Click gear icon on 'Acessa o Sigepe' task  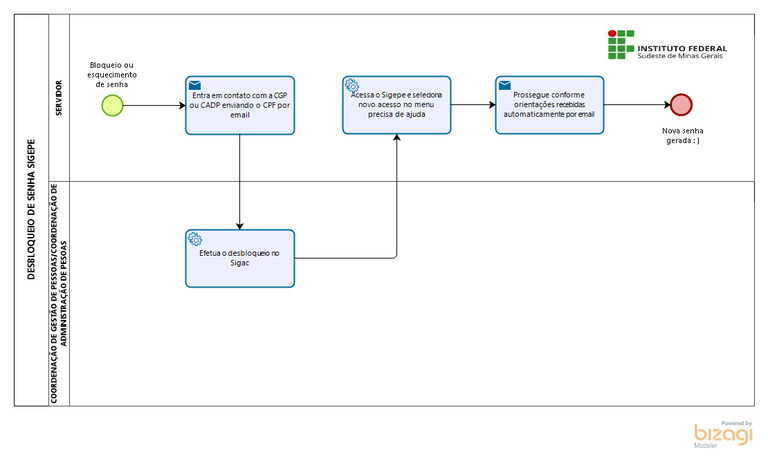pyautogui.click(x=352, y=86)
